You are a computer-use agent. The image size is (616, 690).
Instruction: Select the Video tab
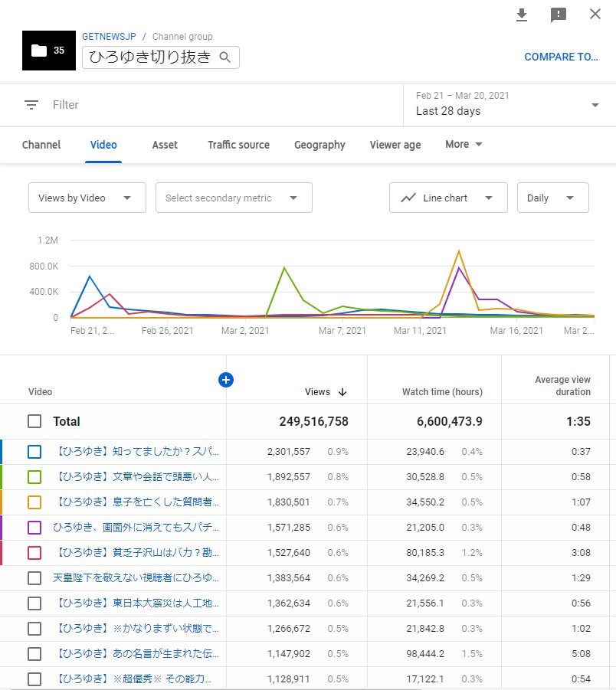coord(103,145)
